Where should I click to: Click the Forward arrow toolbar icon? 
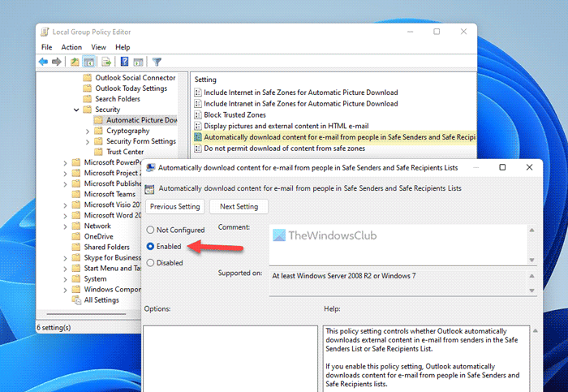point(57,62)
